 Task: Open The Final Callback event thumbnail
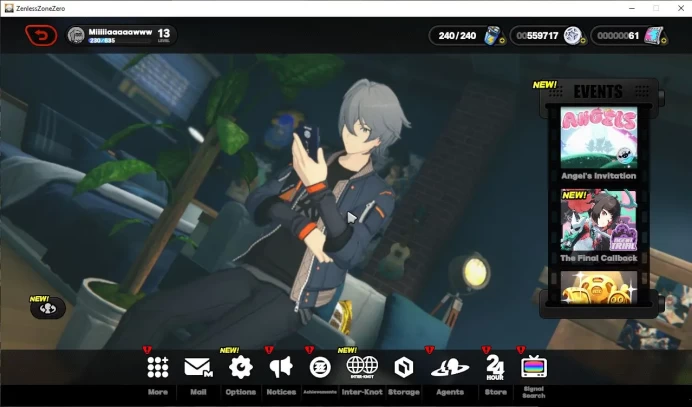(599, 220)
